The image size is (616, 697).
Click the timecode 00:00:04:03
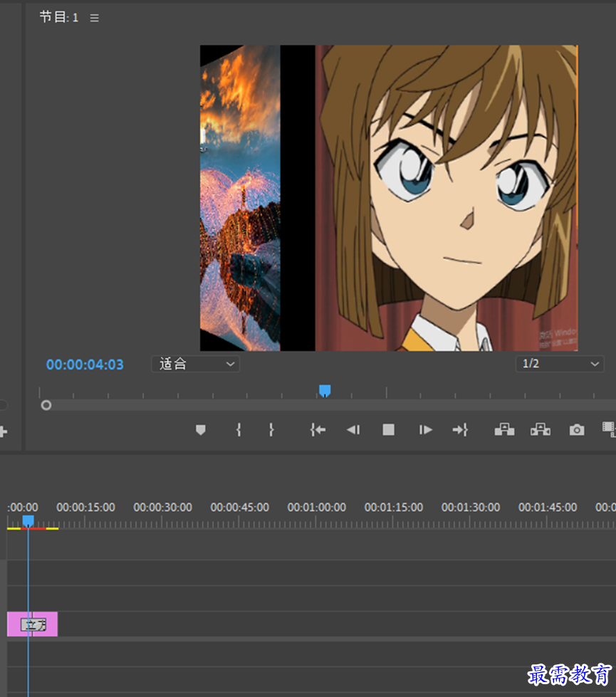[x=85, y=365]
